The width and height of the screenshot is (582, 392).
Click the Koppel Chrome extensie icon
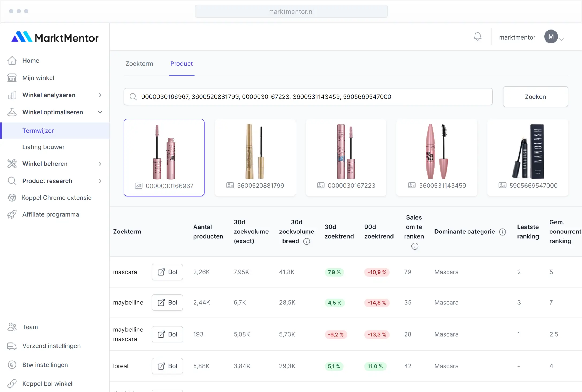click(x=12, y=198)
